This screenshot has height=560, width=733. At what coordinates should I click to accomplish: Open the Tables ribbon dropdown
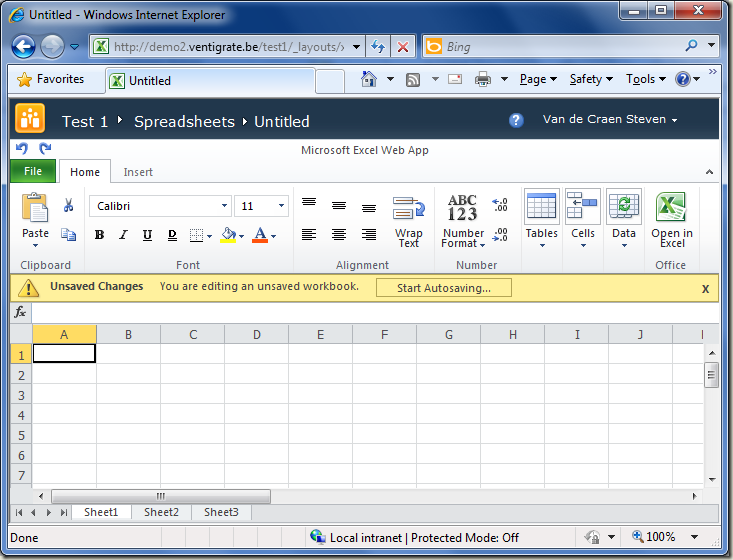pos(542,219)
